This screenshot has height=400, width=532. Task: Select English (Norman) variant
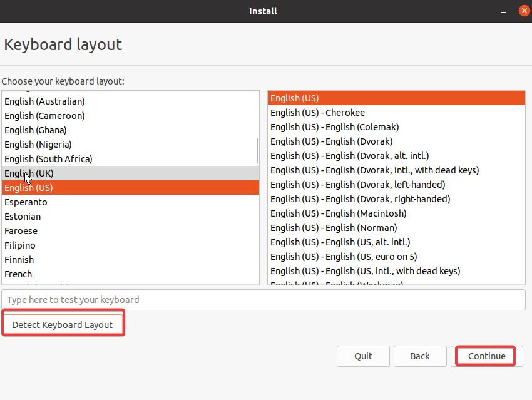[396, 228]
